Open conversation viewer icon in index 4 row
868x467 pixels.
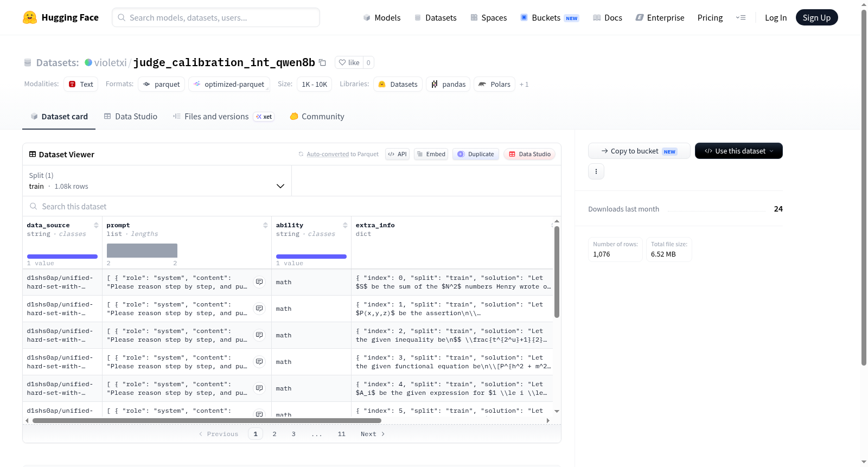click(x=259, y=388)
